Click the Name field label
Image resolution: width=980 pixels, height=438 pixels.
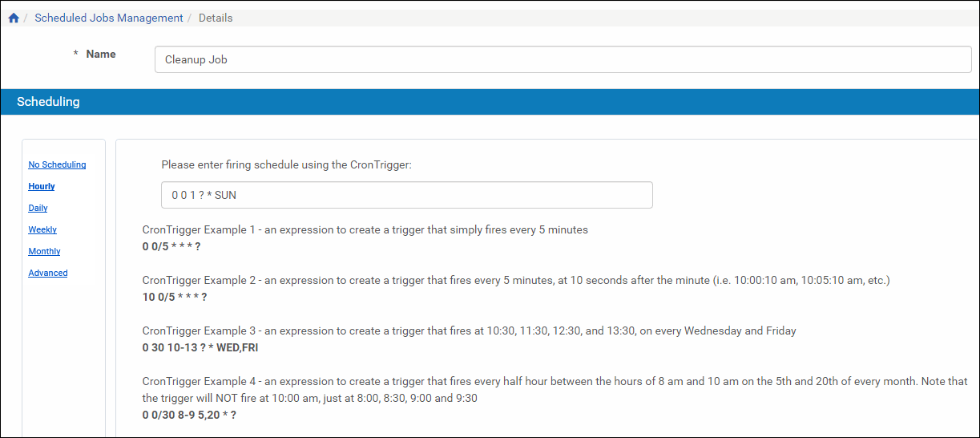(x=101, y=55)
